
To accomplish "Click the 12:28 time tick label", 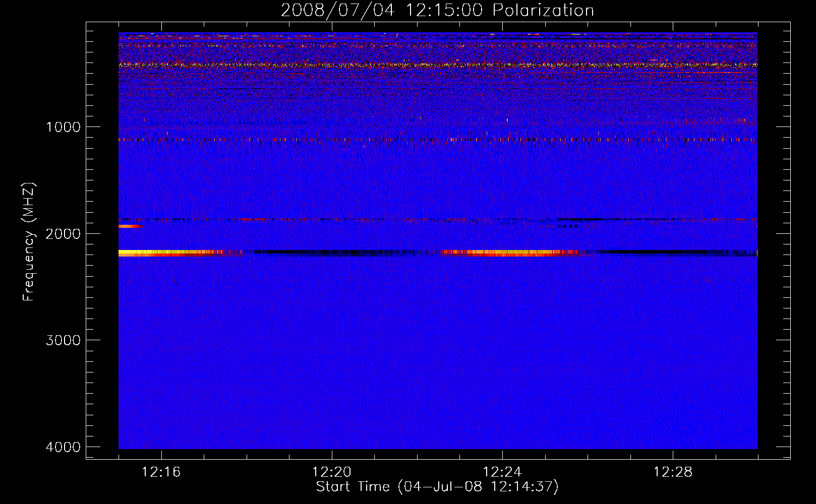I will coord(673,472).
